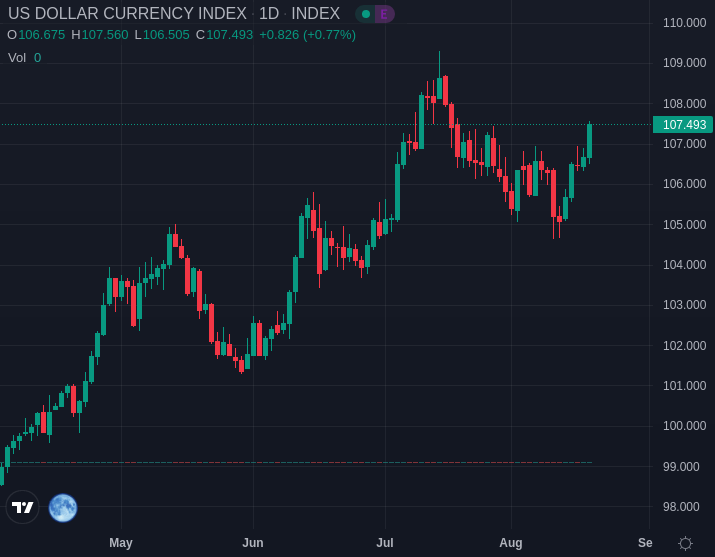715x557 pixels.
Task: Click the open value O106.675
Action: [x=36, y=35]
